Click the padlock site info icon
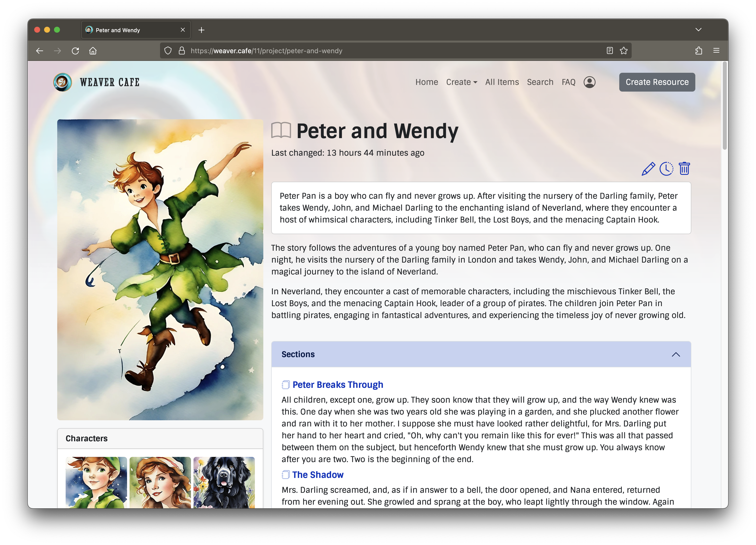 pyautogui.click(x=182, y=51)
